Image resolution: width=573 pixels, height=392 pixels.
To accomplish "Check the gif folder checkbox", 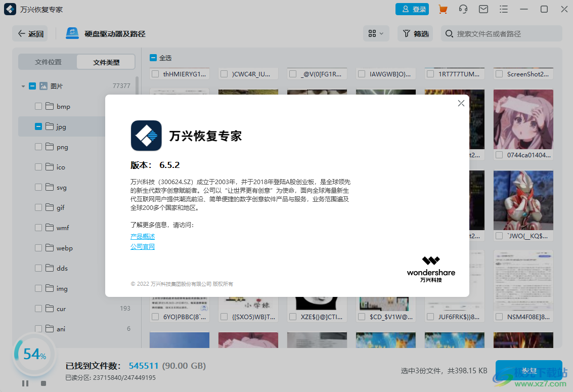I will coord(38,207).
